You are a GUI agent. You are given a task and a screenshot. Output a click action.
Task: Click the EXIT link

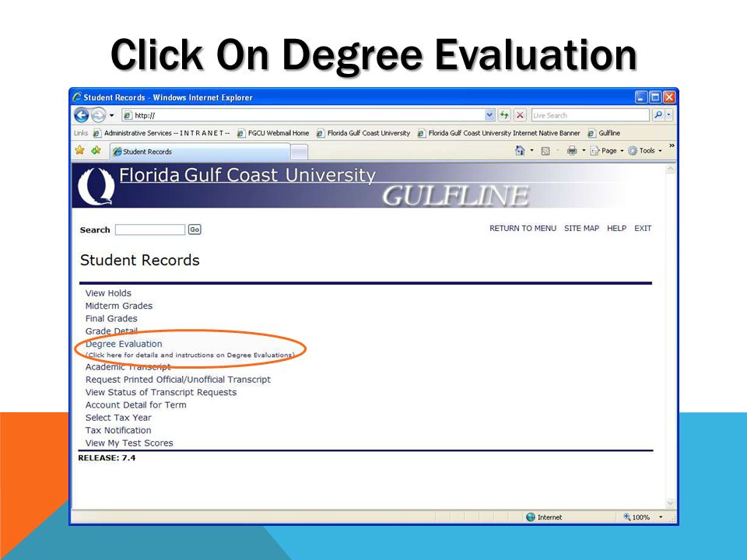pos(643,229)
